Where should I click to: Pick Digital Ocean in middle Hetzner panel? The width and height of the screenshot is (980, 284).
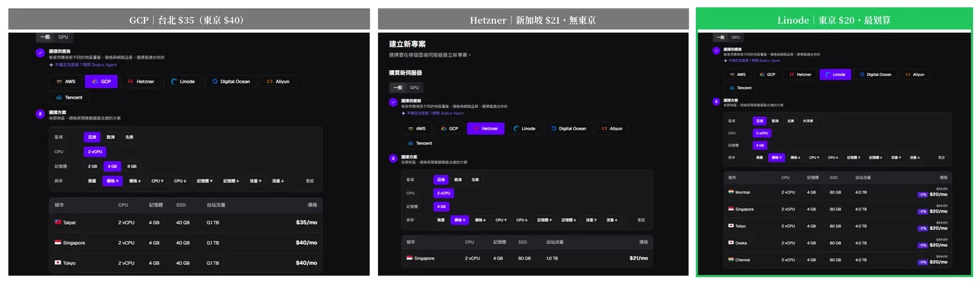coord(568,129)
